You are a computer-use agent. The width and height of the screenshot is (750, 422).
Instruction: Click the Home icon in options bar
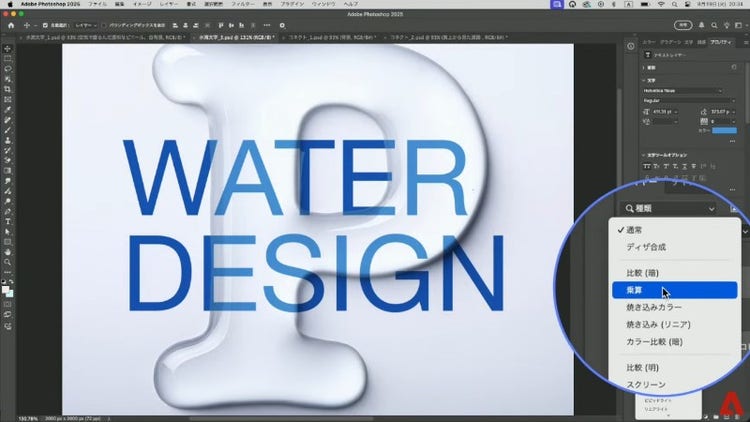(x=8, y=24)
